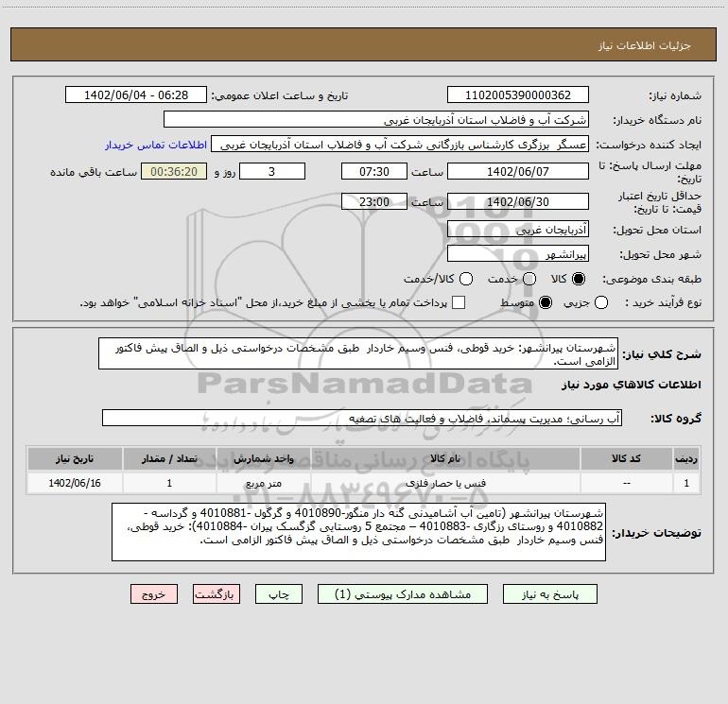This screenshot has width=728, height=704.
Task: Select the خدمت radio button
Action: coord(529,279)
